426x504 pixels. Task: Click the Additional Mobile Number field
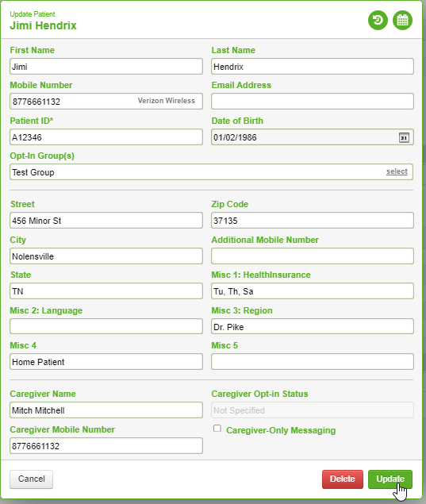[x=313, y=256]
